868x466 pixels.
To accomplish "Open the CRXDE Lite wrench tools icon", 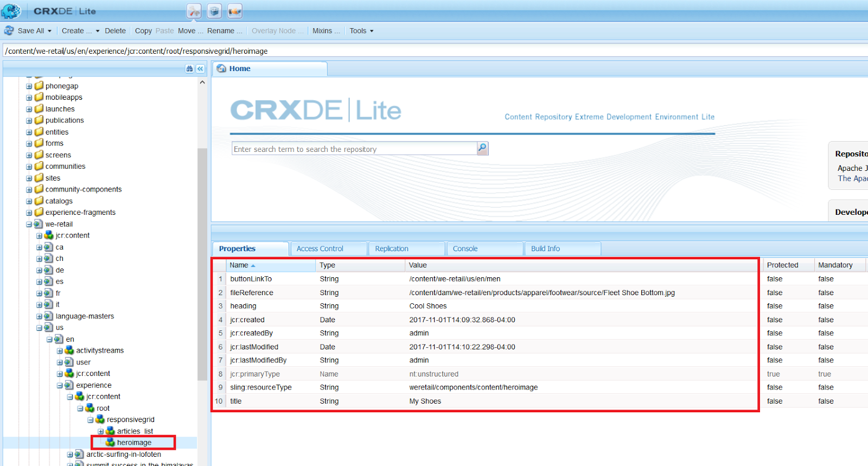I will point(194,11).
